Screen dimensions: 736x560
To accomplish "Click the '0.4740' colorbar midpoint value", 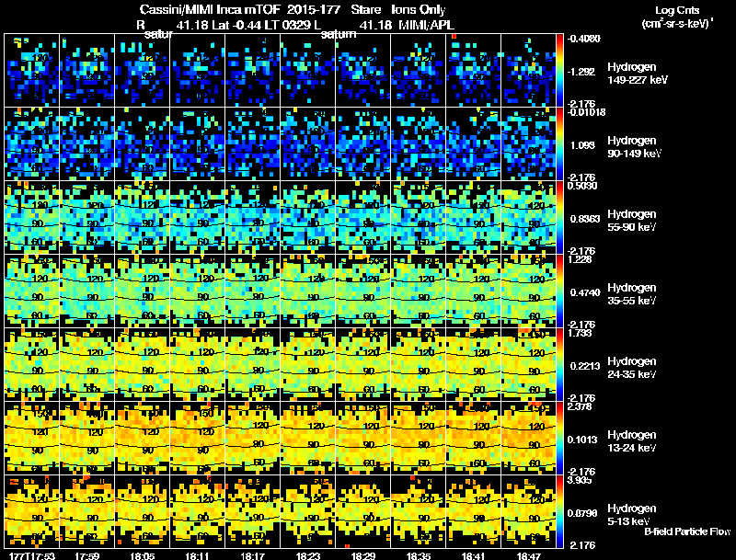I will [584, 292].
